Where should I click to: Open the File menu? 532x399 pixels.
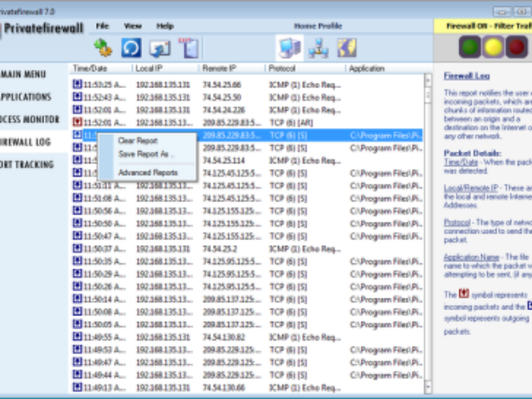(x=102, y=26)
